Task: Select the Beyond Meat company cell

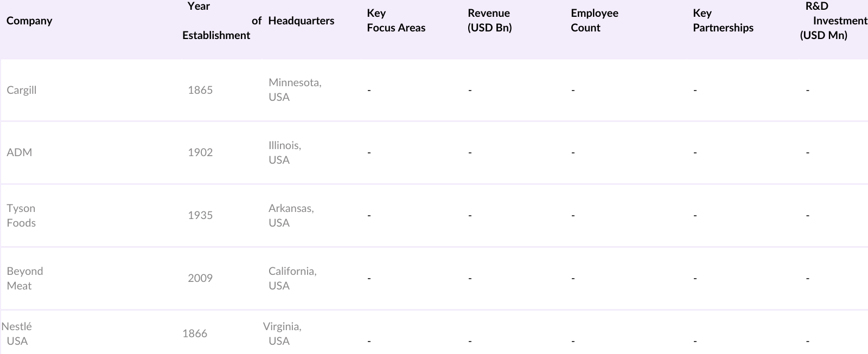Action: (24, 279)
